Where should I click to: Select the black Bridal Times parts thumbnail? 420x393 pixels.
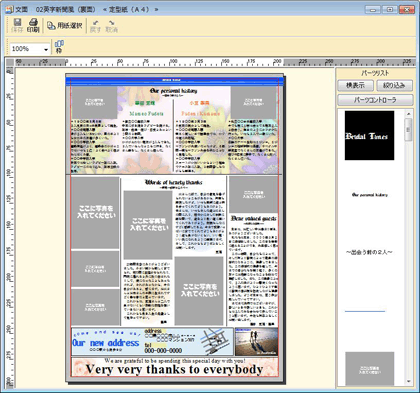coord(369,136)
